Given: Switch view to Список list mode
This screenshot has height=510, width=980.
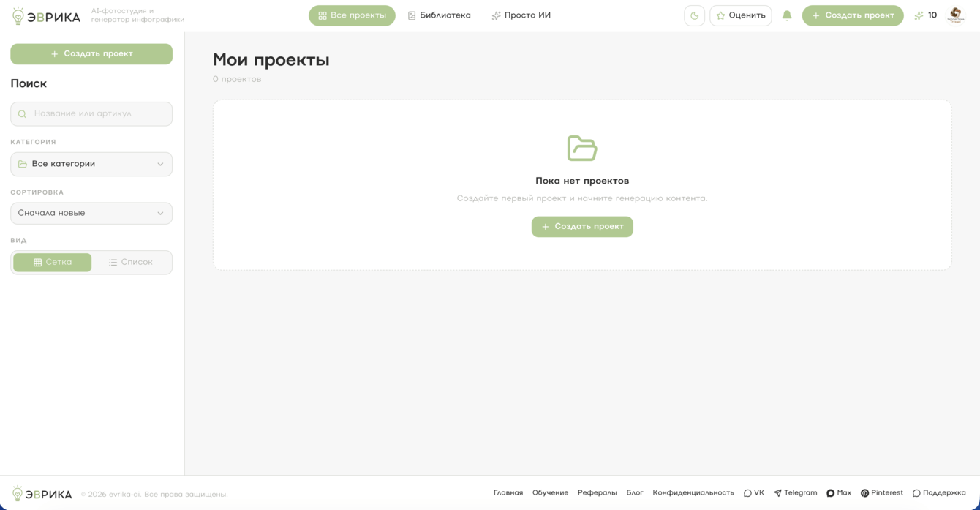Looking at the screenshot, I should coord(131,262).
